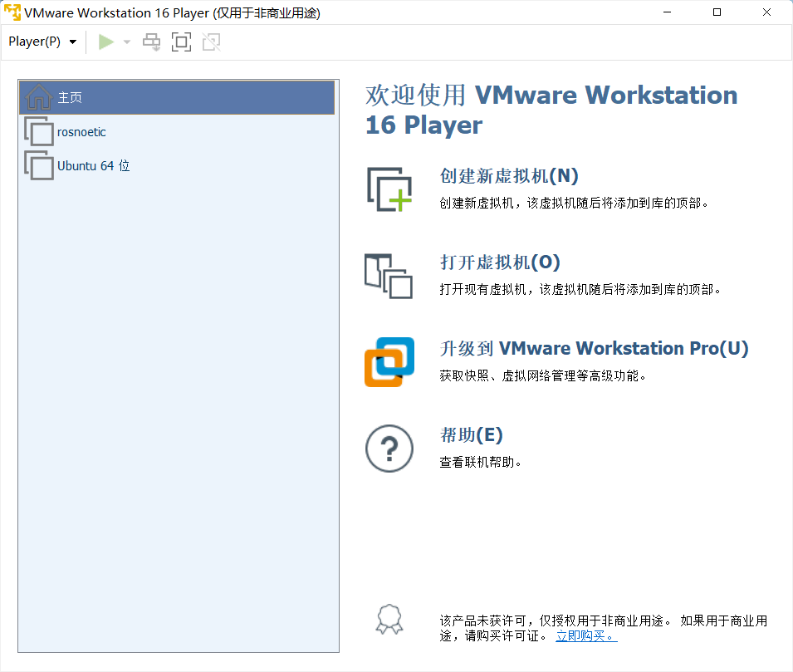Image resolution: width=793 pixels, height=672 pixels.
Task: Open the Player(P) menu
Action: tap(42, 42)
